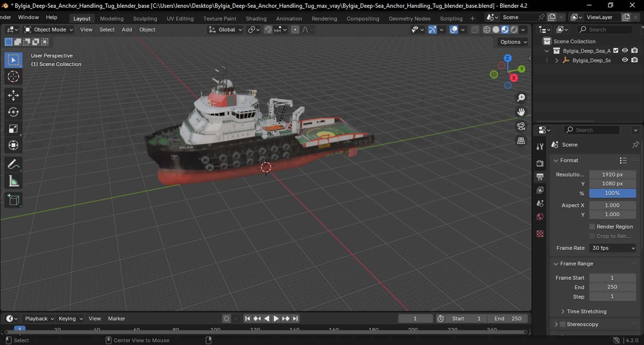
Task: Open the Object Mode dropdown
Action: click(x=49, y=30)
